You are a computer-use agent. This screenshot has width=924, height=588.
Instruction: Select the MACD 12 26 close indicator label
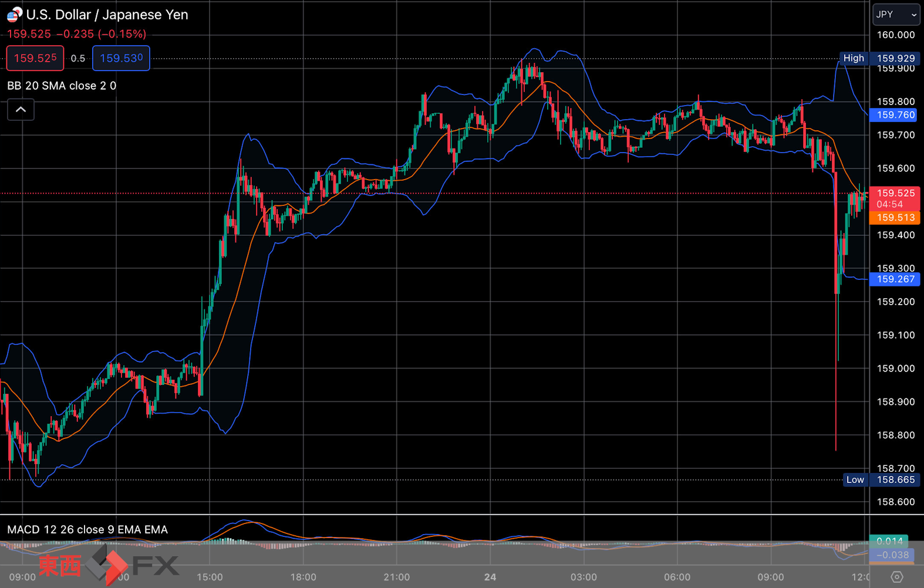(x=87, y=529)
